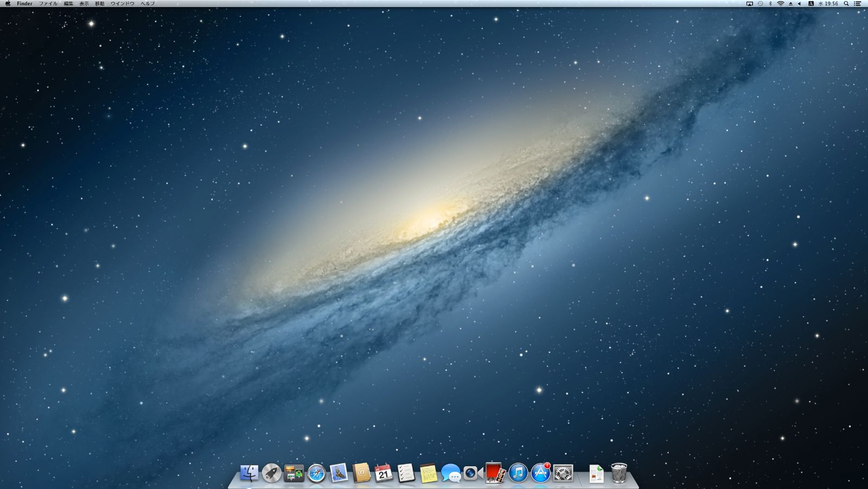Open Calendar icon showing 21
The image size is (868, 489).
pos(384,473)
